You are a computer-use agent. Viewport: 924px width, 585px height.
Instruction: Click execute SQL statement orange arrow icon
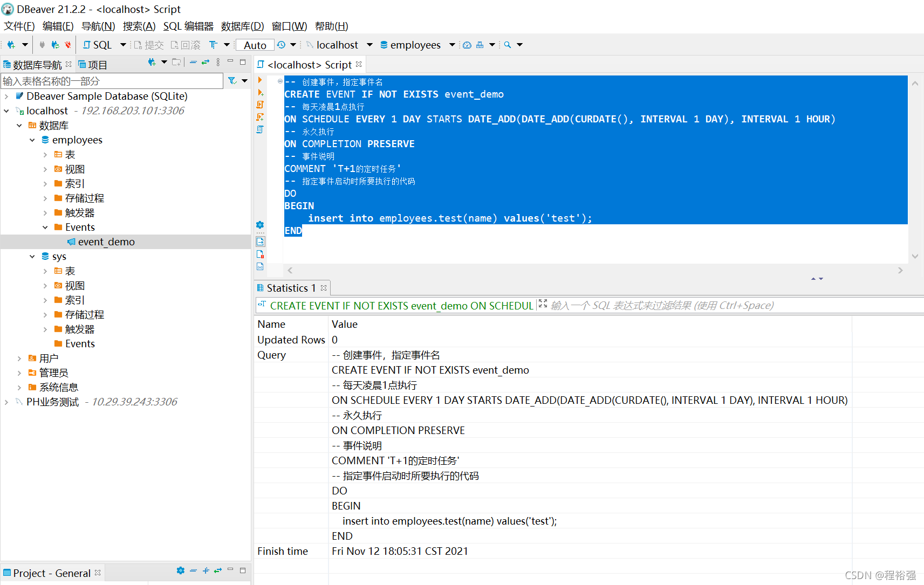pos(260,80)
